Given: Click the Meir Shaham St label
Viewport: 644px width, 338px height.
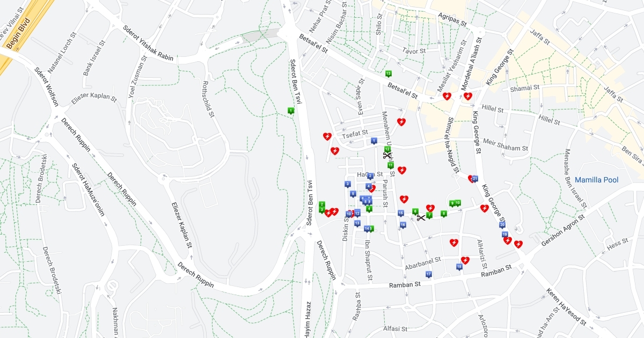Looking at the screenshot, I should click(506, 145).
